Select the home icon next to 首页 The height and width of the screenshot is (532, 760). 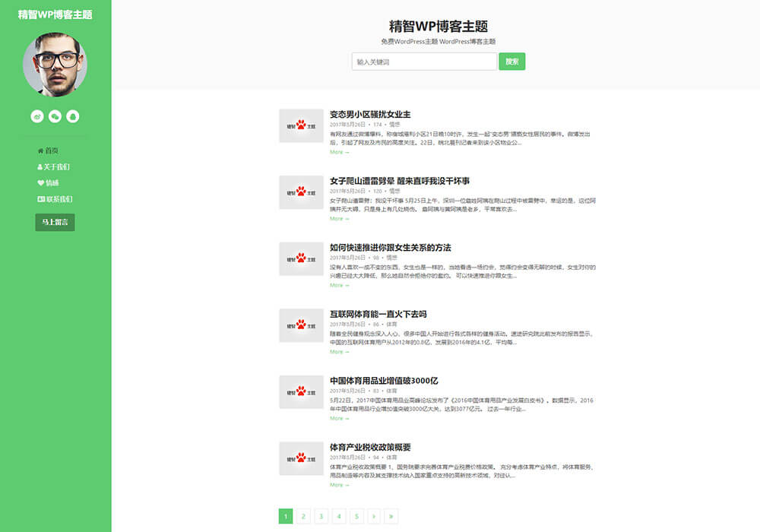point(41,151)
